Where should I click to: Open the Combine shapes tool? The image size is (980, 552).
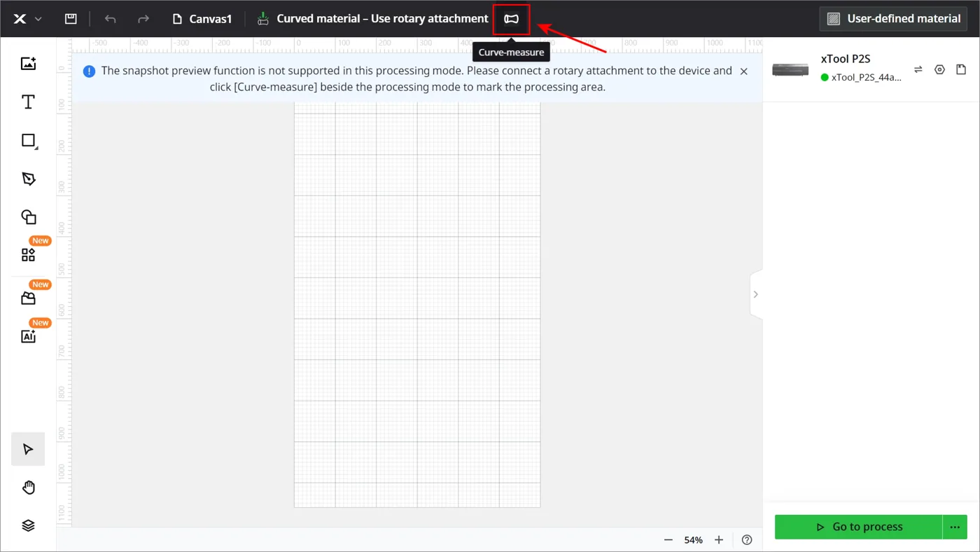tap(28, 217)
